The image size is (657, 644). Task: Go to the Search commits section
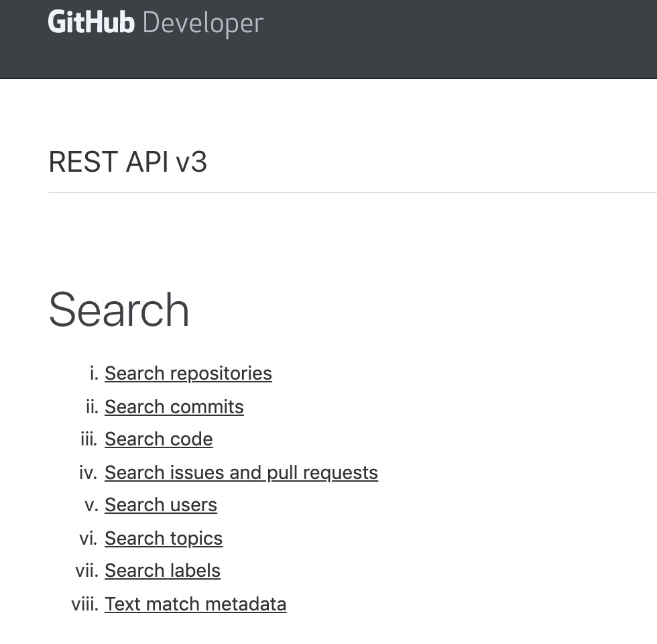[x=174, y=407]
